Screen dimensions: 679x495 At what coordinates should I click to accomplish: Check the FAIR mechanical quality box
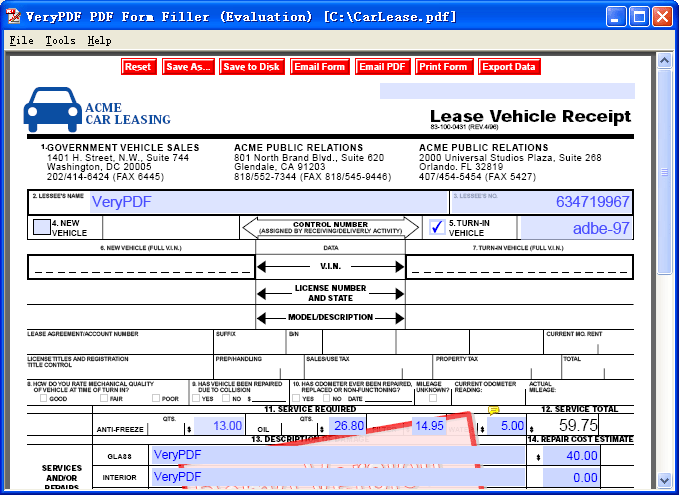[x=104, y=398]
